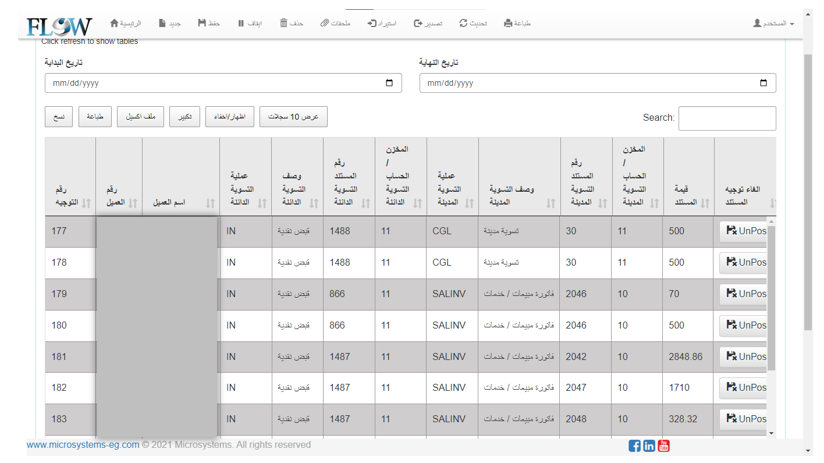824x463 pixels.
Task: Click the New (جديد) document icon
Action: [162, 23]
